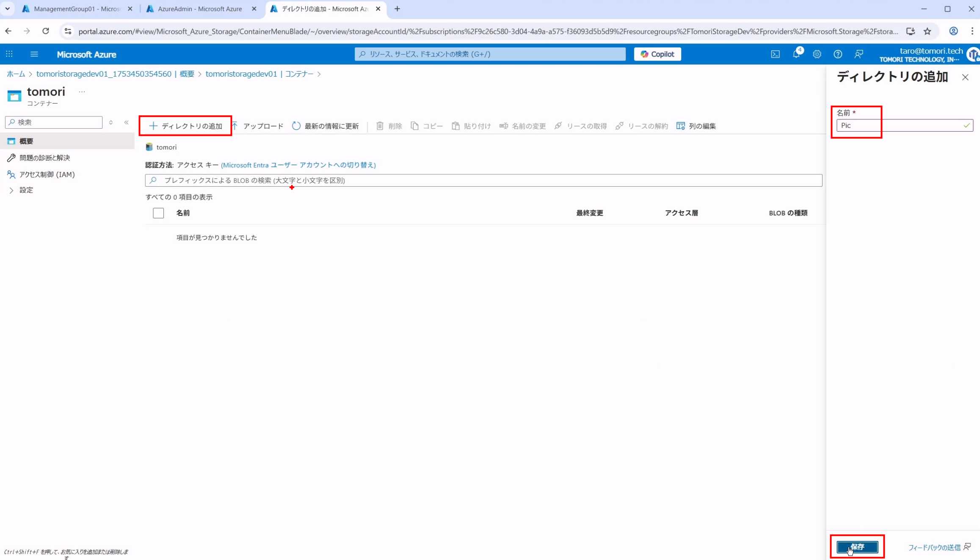Toggle the select-all checkbox beside 名前
This screenshot has height=560, width=980.
[x=158, y=213]
